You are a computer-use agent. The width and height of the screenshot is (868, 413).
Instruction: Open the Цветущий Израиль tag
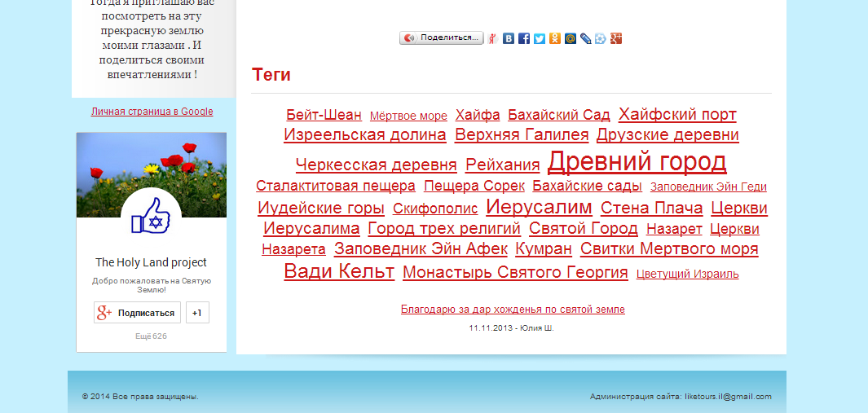pos(688,274)
